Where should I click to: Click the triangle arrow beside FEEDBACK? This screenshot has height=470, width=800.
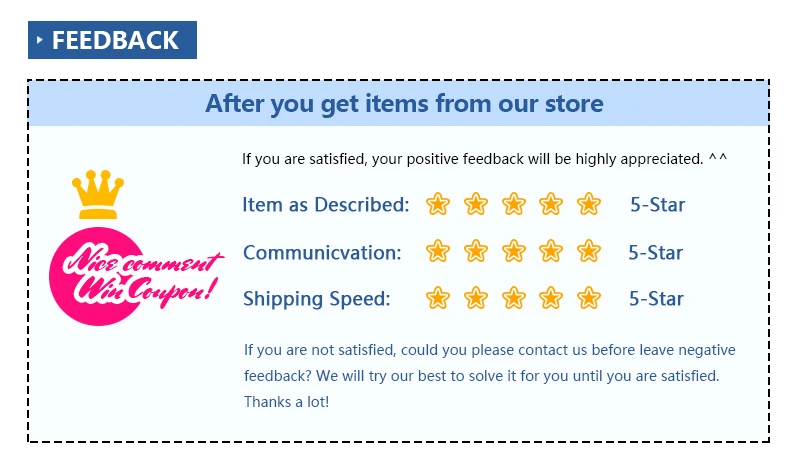click(39, 40)
